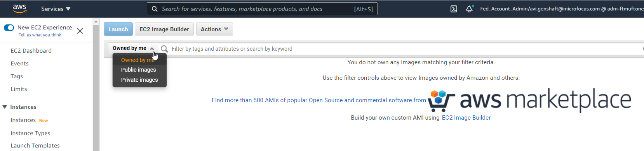Close the New EC2 Experience banner
Screen dimensions: 644x151
pyautogui.click(x=80, y=31)
